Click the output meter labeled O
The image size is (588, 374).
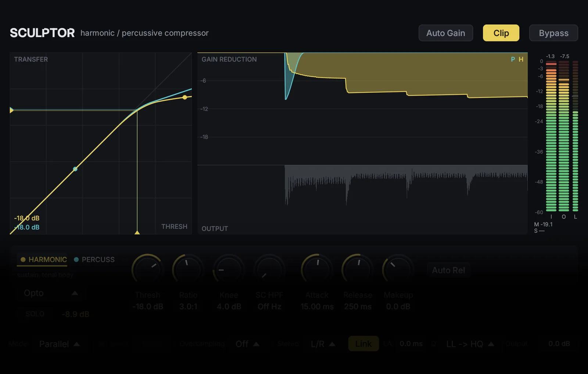tap(564, 136)
